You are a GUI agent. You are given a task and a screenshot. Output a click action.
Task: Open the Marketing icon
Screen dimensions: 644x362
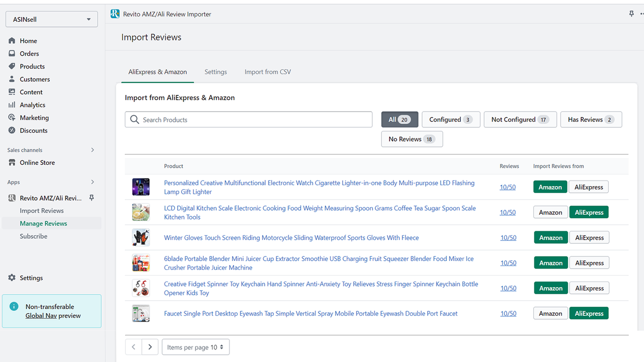12,117
